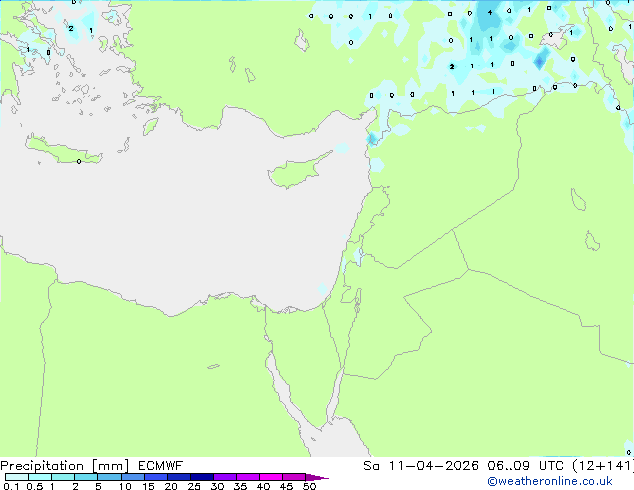This screenshot has height=490, width=634.
Task: Click the '06..09 UTC' time text
Action: 526,466
